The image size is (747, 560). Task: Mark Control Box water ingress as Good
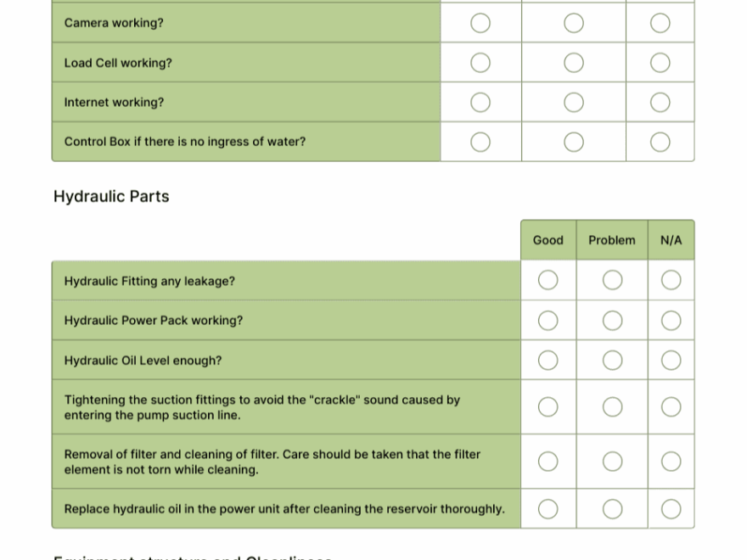click(480, 142)
